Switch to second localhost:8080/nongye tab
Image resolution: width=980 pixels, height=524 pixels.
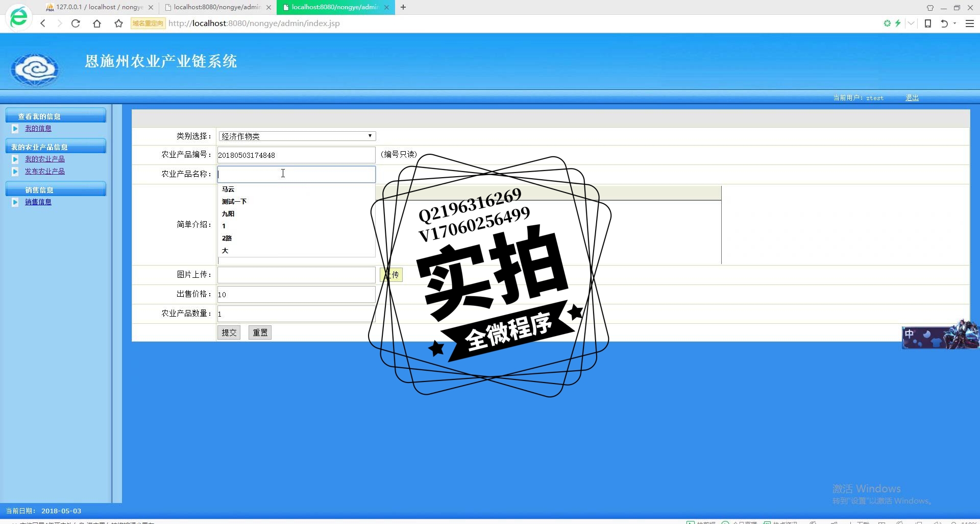click(x=217, y=7)
